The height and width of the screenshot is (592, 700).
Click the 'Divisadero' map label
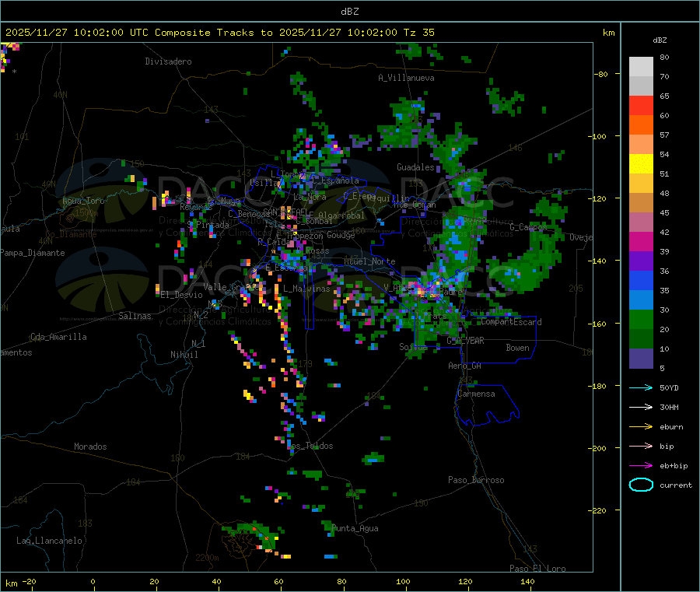168,61
